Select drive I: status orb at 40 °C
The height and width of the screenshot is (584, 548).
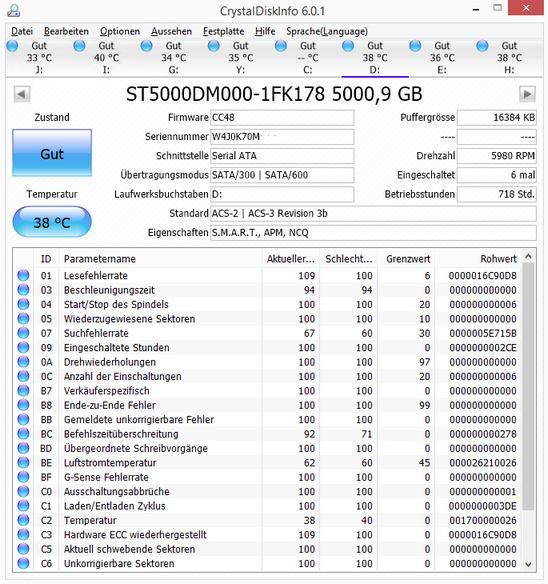79,46
